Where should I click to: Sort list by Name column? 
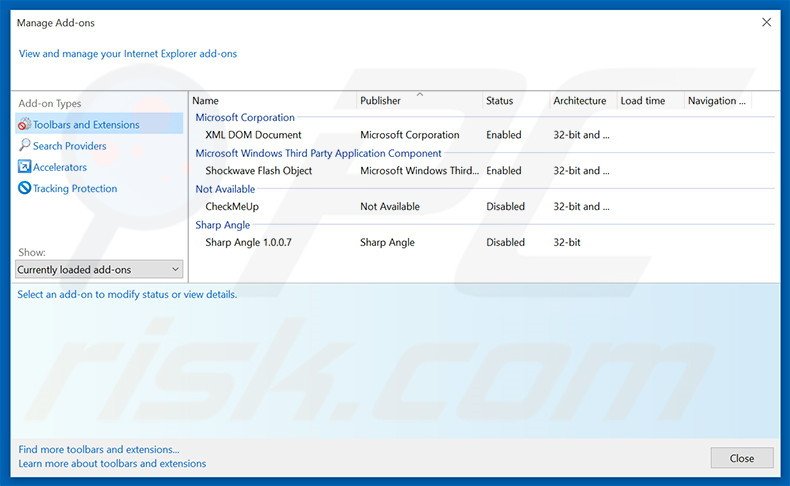pyautogui.click(x=272, y=101)
